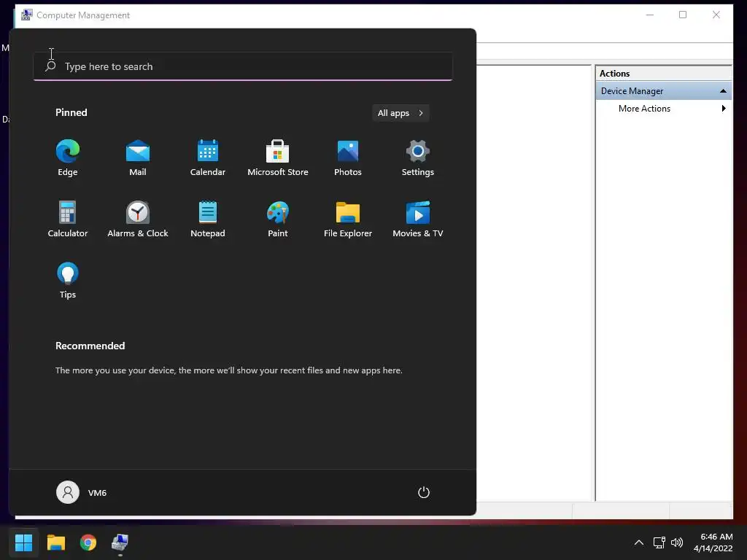Open Edge from pinned apps
The height and width of the screenshot is (560, 747).
click(68, 158)
